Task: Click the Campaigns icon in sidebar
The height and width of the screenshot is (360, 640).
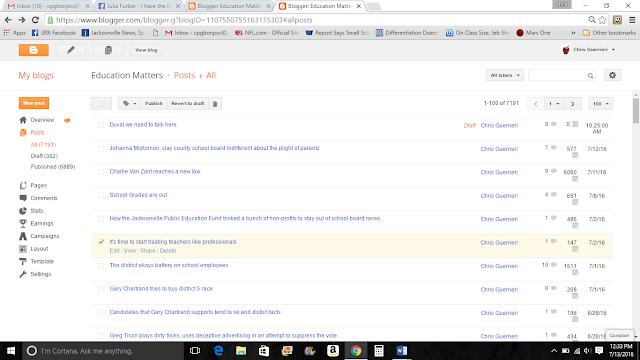Action: point(23,236)
